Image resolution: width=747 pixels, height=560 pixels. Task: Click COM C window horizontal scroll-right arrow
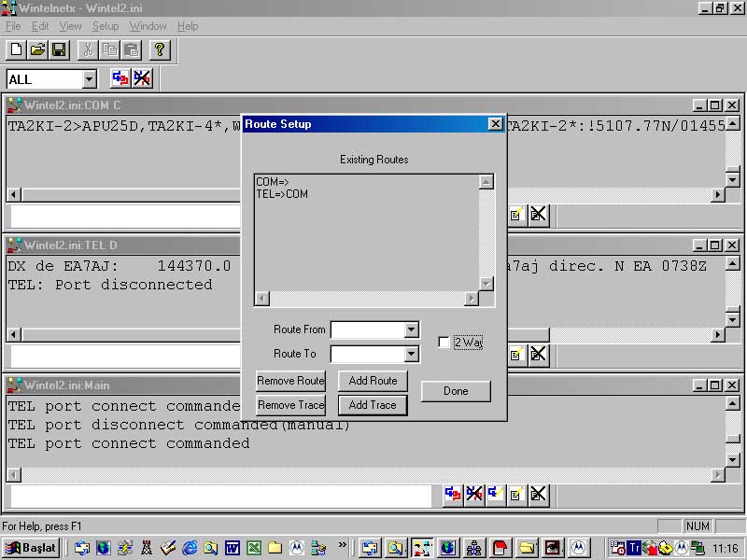click(717, 194)
